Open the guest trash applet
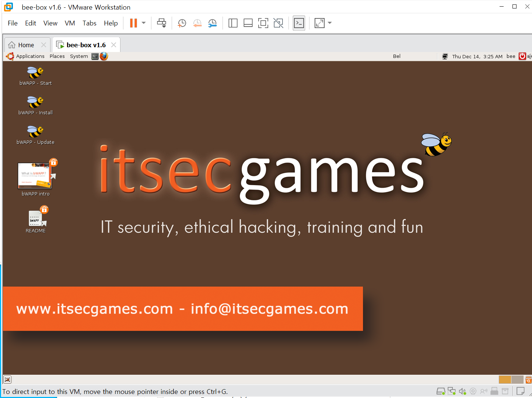This screenshot has height=398, width=532. coord(528,380)
